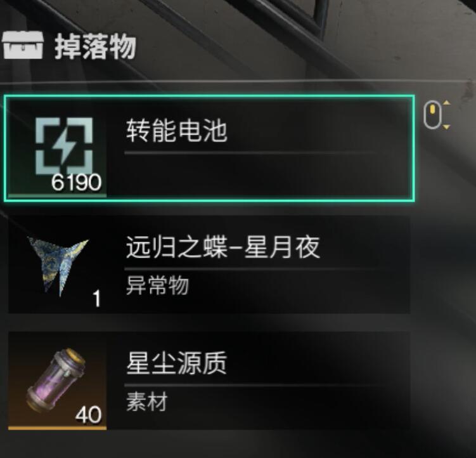Click the 素材 category label

pyautogui.click(x=146, y=402)
